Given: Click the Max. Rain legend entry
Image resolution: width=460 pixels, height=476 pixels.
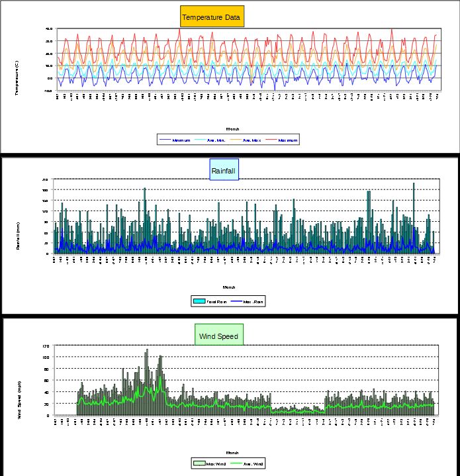Looking at the screenshot, I should coord(247,301).
